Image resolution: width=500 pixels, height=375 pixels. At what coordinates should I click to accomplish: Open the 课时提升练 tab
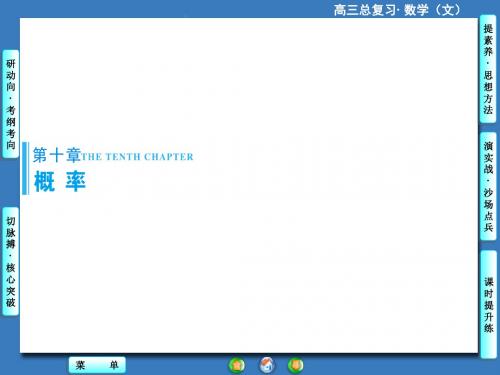488,305
